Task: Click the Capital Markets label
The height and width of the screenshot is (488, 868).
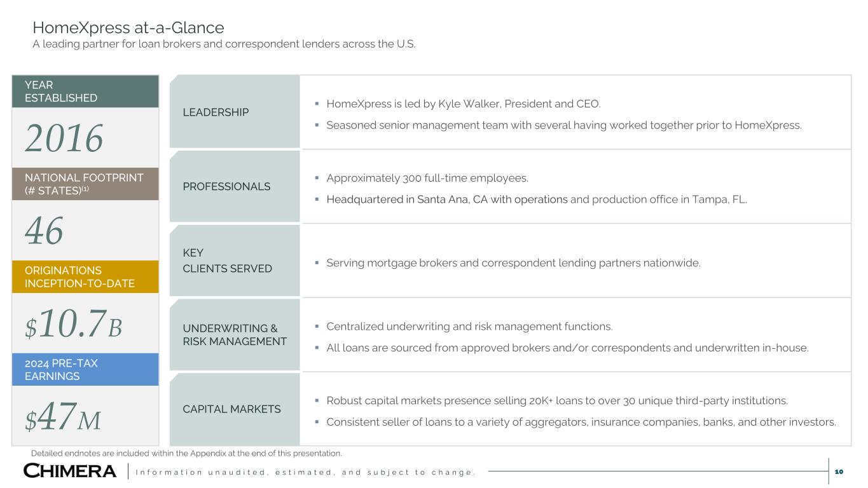Action: [231, 409]
